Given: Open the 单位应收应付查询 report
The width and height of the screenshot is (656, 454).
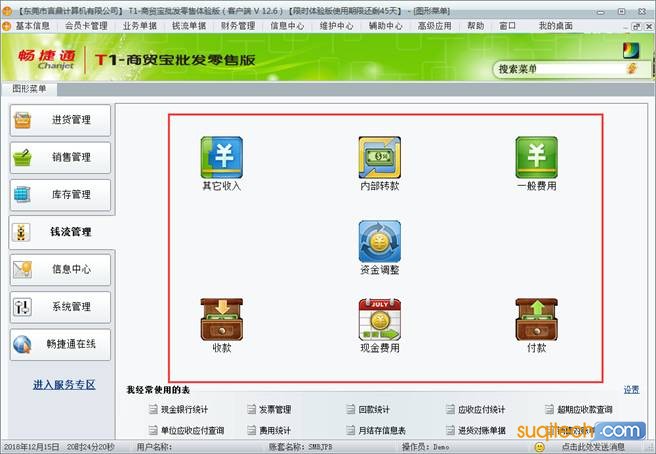Looking at the screenshot, I should point(192,430).
